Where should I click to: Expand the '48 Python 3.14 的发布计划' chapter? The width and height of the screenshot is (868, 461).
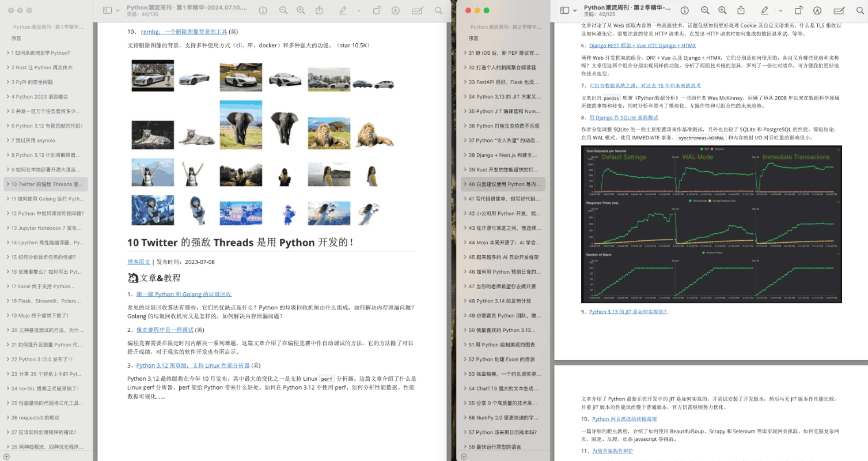465,301
